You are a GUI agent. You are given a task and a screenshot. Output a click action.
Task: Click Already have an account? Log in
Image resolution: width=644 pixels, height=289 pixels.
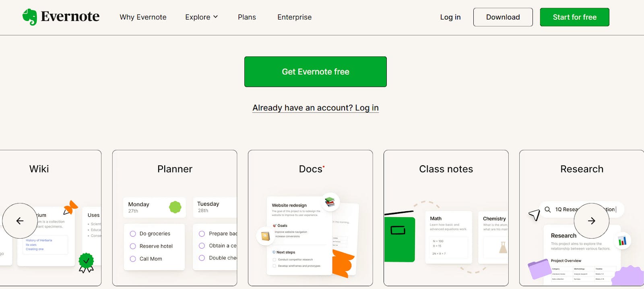316,108
